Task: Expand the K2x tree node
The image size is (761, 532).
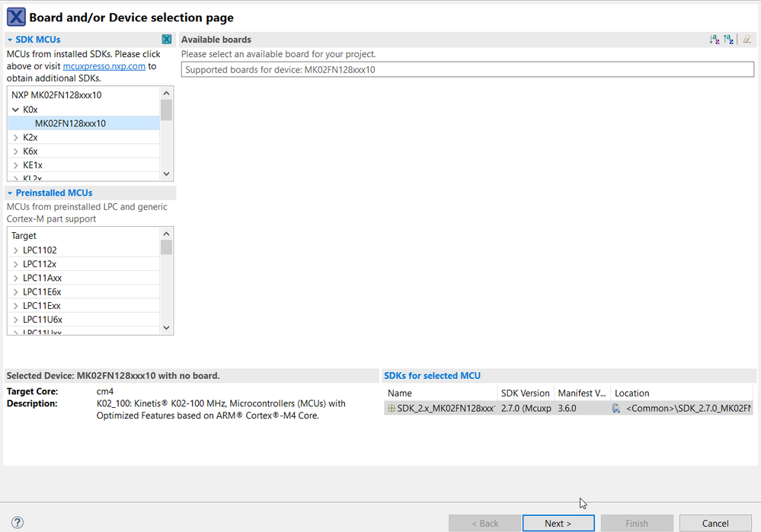Action: pos(15,138)
